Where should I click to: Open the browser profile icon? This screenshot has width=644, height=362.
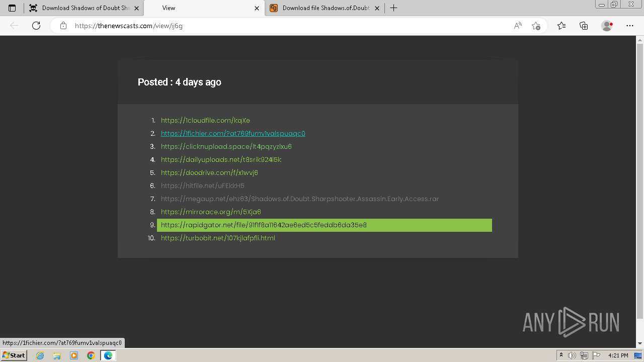(x=607, y=26)
